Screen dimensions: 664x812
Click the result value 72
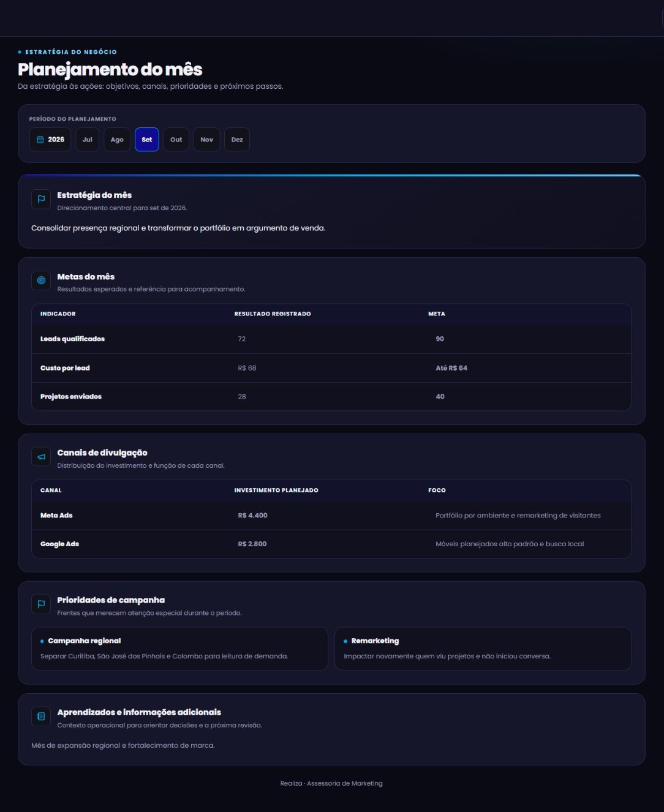point(242,339)
